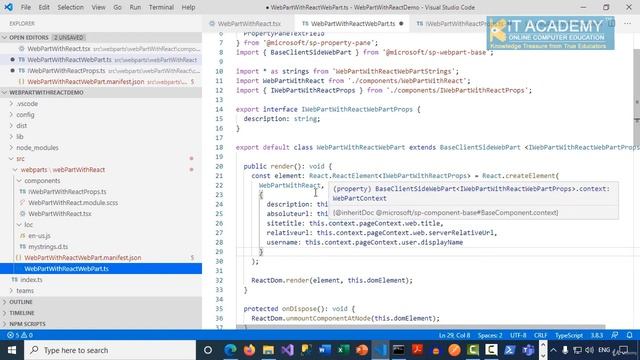
Task: Open notifications bell in status bar
Action: [x=629, y=335]
